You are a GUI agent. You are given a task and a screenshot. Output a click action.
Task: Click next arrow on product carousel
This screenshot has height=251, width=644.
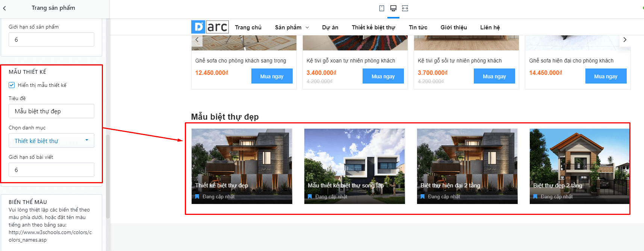tap(625, 40)
